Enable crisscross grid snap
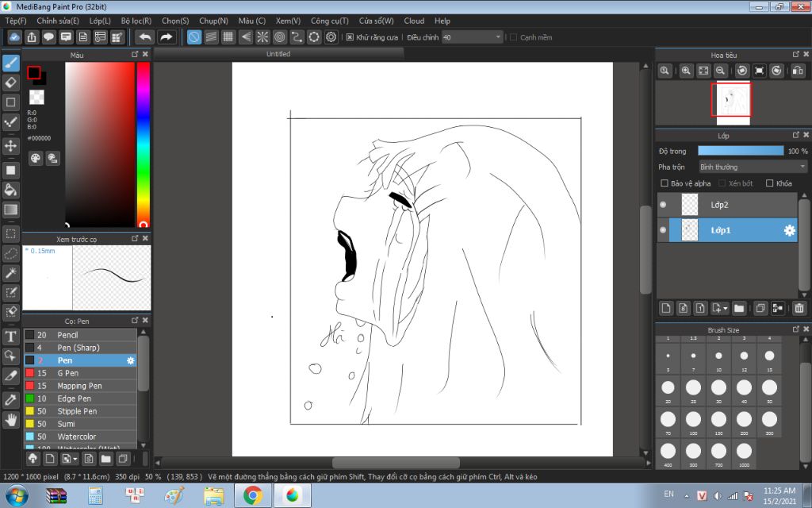The image size is (812, 508). (x=228, y=37)
